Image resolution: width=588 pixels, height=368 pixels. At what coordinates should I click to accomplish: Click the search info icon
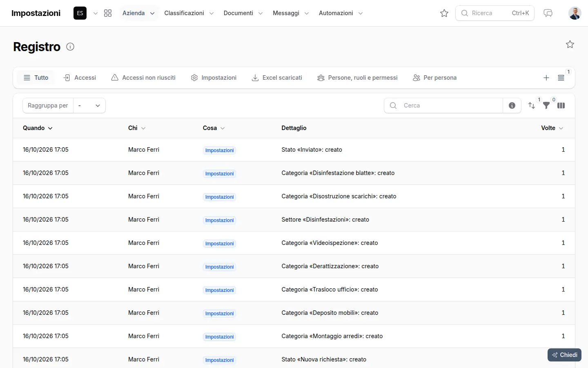pos(512,105)
